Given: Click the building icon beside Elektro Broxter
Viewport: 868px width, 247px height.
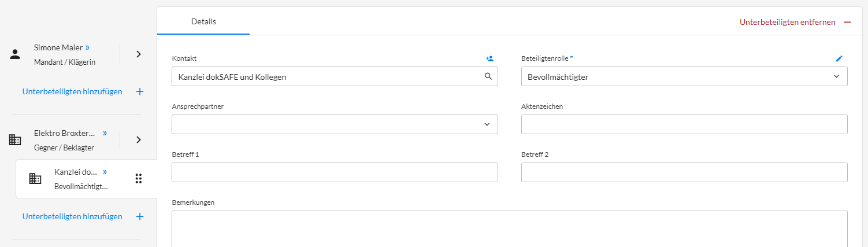Looking at the screenshot, I should click(x=16, y=139).
